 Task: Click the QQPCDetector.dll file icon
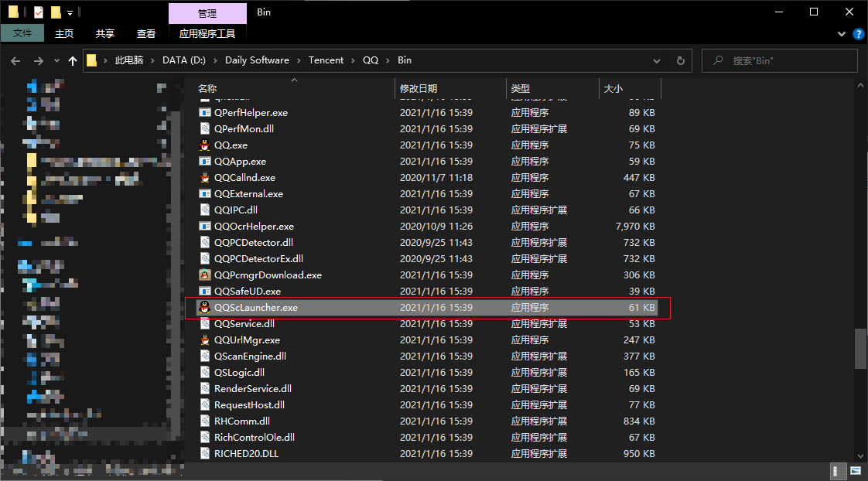coord(205,243)
